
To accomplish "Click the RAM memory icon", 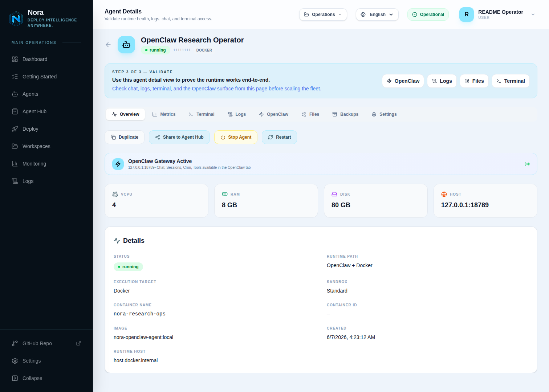I will pos(225,194).
